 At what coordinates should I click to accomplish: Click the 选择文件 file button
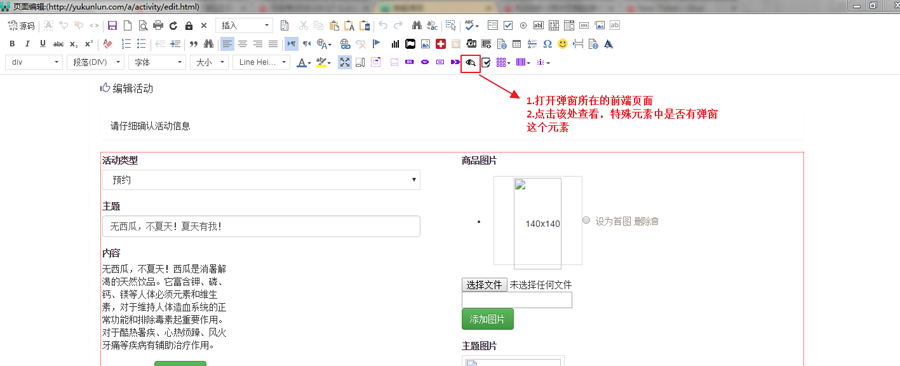(484, 285)
